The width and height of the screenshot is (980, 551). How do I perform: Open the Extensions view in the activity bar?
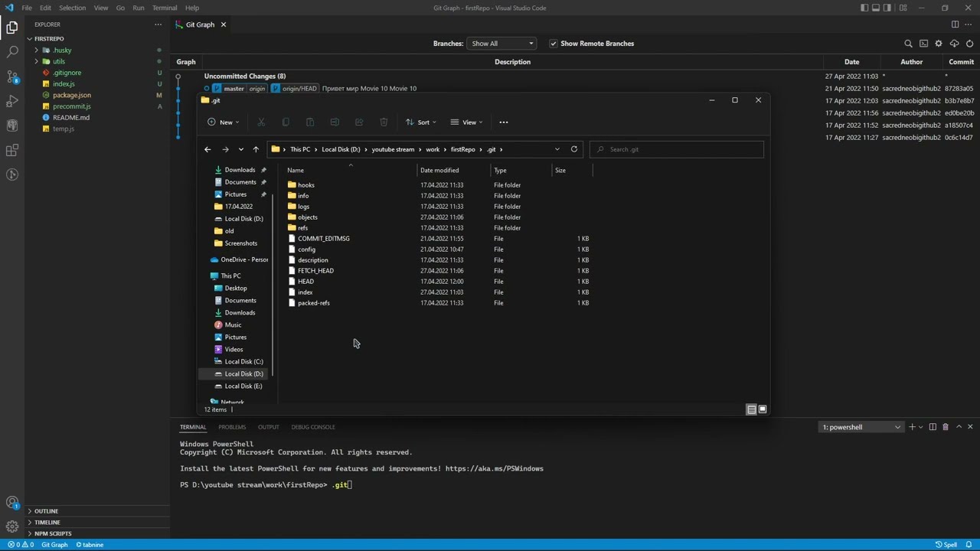click(x=12, y=150)
